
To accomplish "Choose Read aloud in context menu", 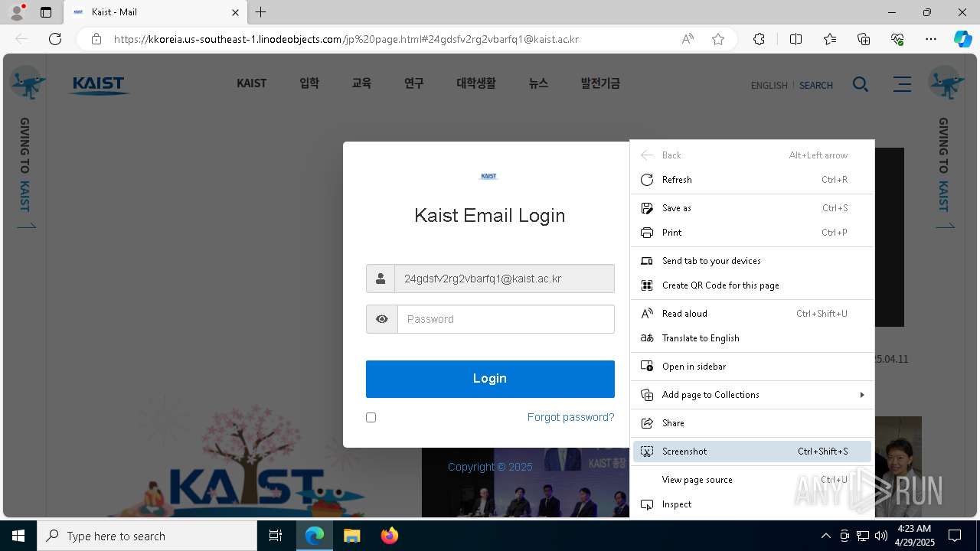I will pos(752,314).
